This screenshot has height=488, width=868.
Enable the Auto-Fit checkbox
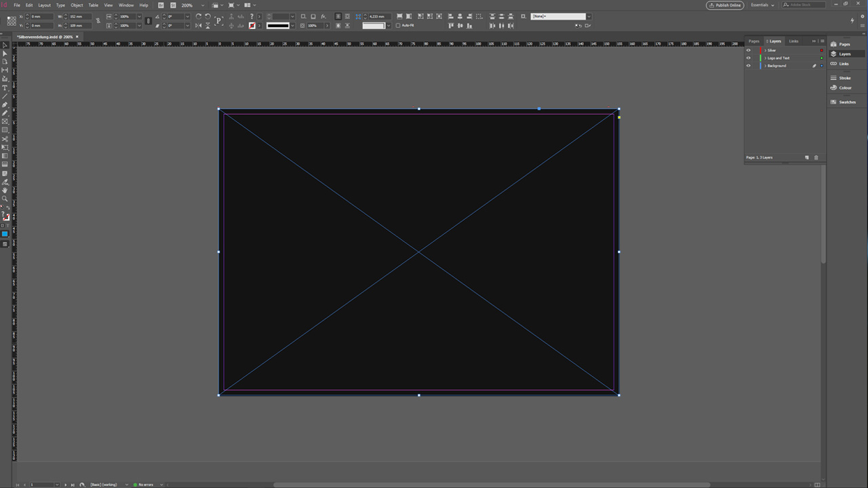(x=398, y=26)
